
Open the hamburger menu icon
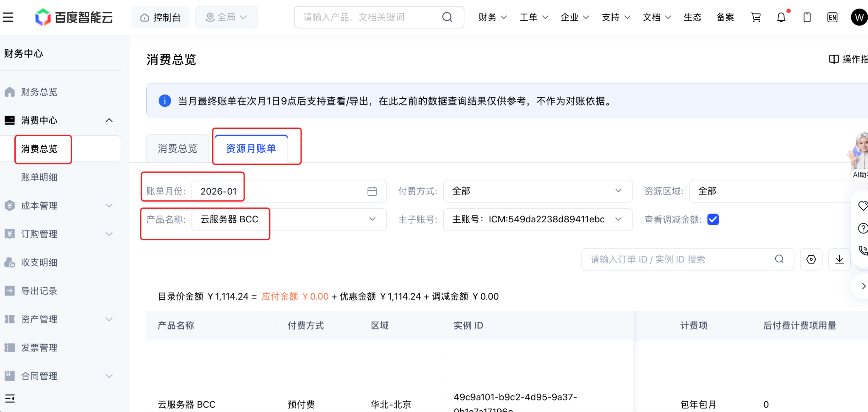coord(8,17)
